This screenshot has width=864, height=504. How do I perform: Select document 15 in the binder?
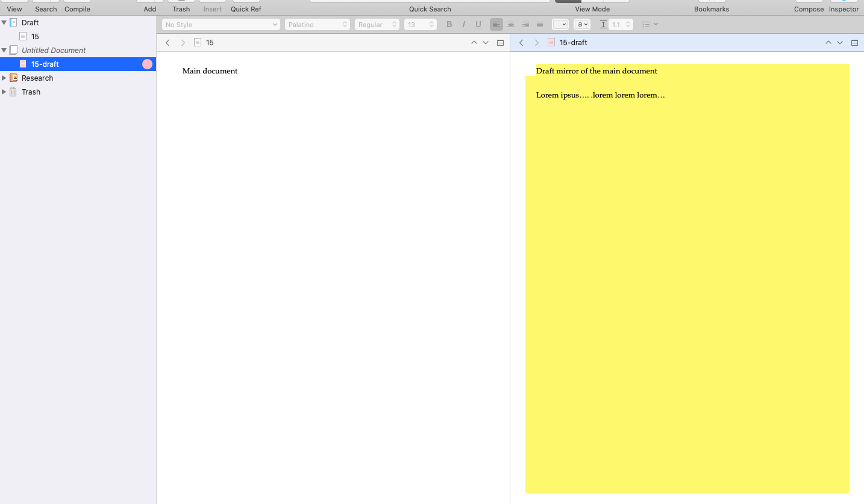point(78,36)
